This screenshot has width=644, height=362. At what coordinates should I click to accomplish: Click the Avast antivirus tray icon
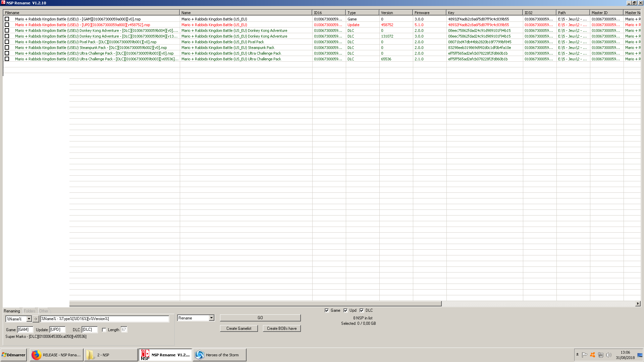593,355
